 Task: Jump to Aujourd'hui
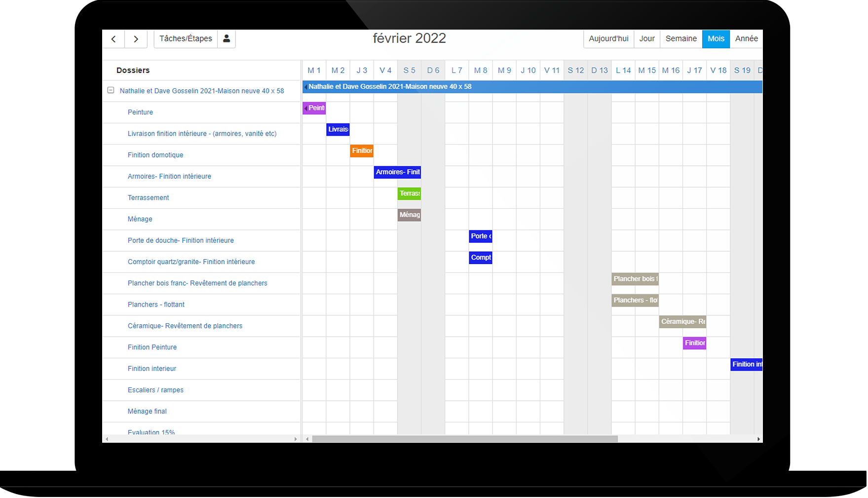(x=608, y=39)
